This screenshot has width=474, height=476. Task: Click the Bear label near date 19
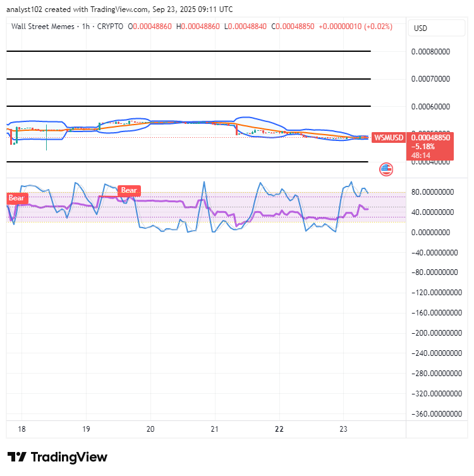point(129,190)
